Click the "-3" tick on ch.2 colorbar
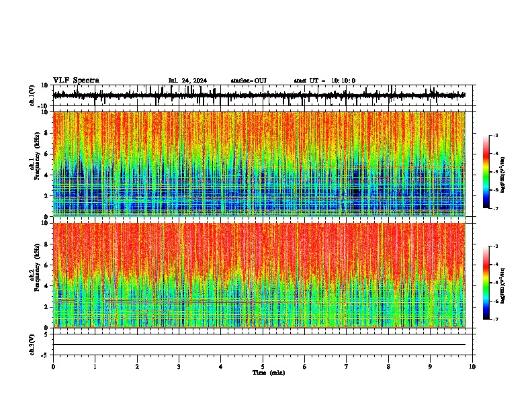 click(x=495, y=246)
